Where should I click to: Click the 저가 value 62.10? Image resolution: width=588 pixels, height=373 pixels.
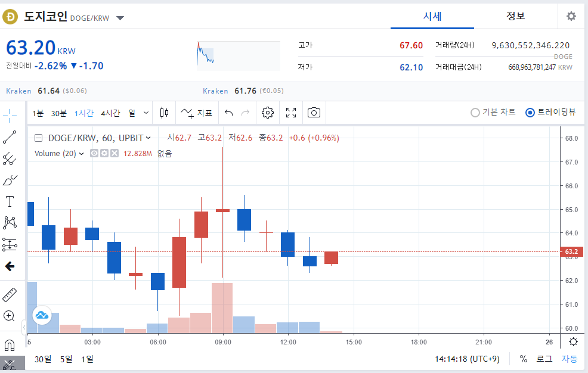[x=411, y=67]
